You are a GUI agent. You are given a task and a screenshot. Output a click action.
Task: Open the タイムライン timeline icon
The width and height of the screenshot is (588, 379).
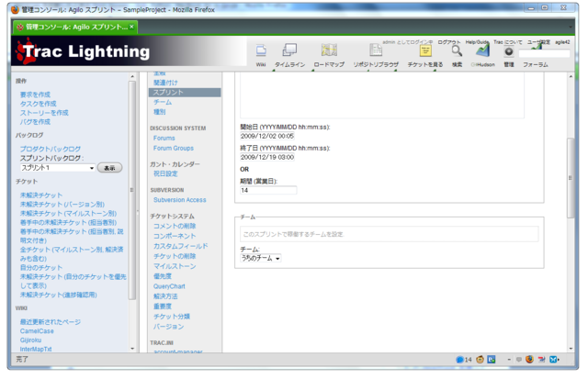[289, 50]
